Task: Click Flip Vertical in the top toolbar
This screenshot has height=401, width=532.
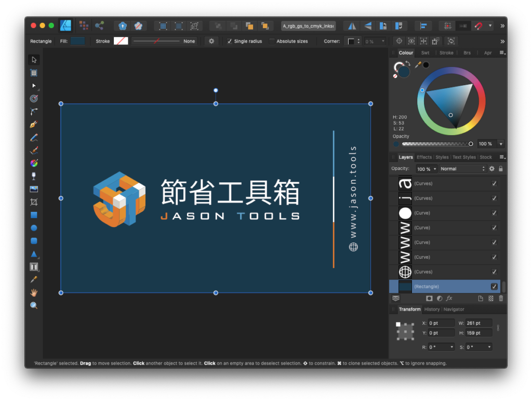Action: (x=368, y=26)
